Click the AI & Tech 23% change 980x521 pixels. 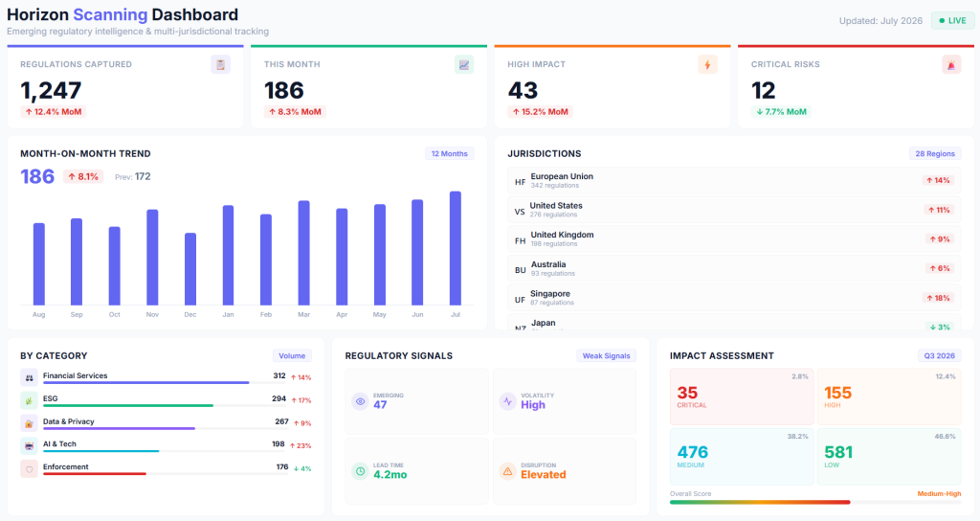click(300, 446)
